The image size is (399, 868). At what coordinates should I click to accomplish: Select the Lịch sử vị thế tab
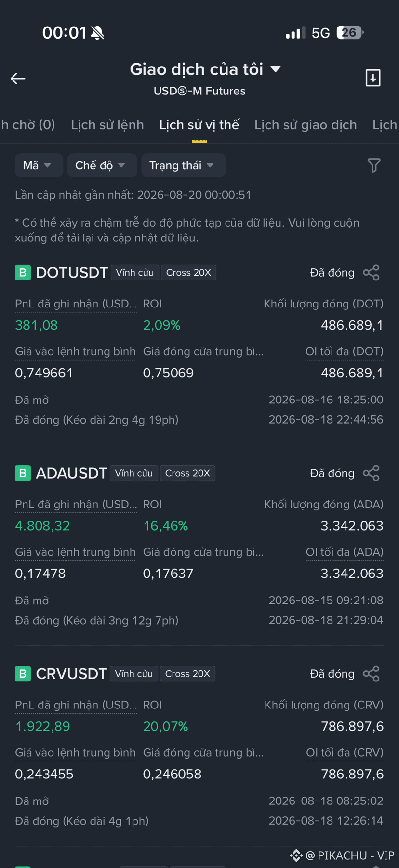(199, 125)
